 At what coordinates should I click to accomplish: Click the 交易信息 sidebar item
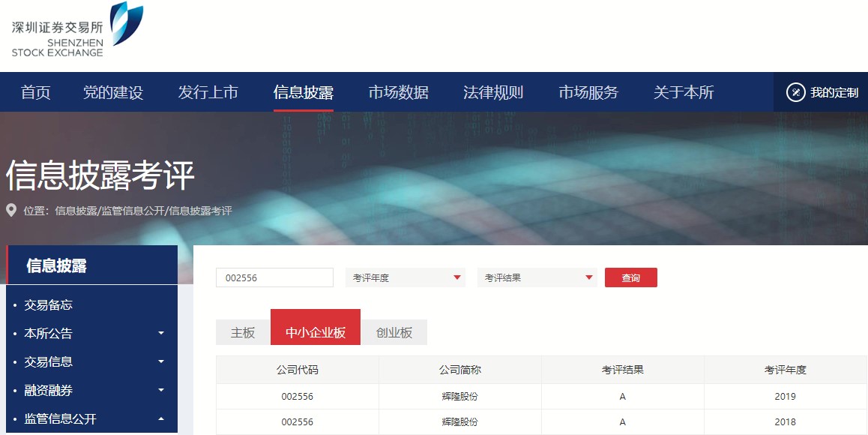(48, 361)
